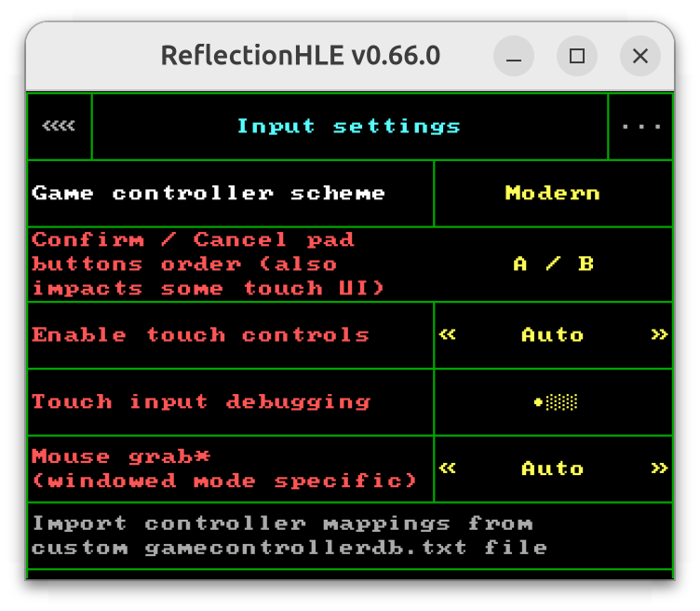Image resolution: width=700 pixels, height=611 pixels.
Task: Select Auto value for Enable touch controls
Action: (553, 335)
